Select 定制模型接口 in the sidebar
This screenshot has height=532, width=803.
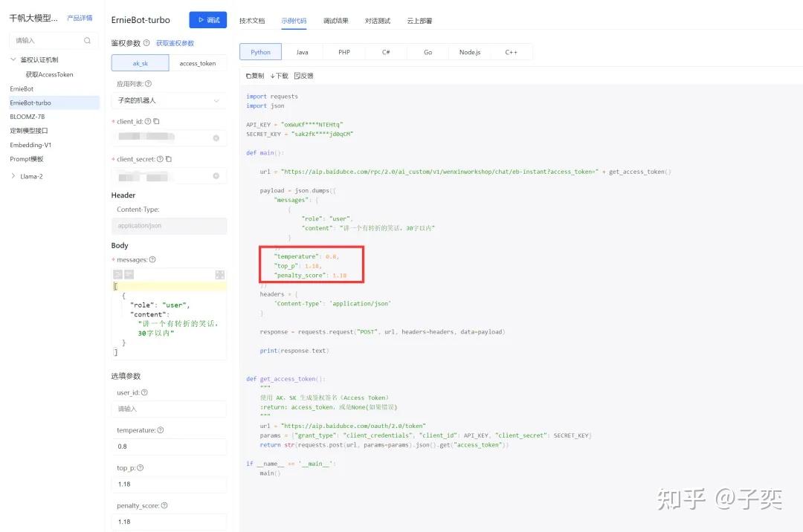point(29,131)
